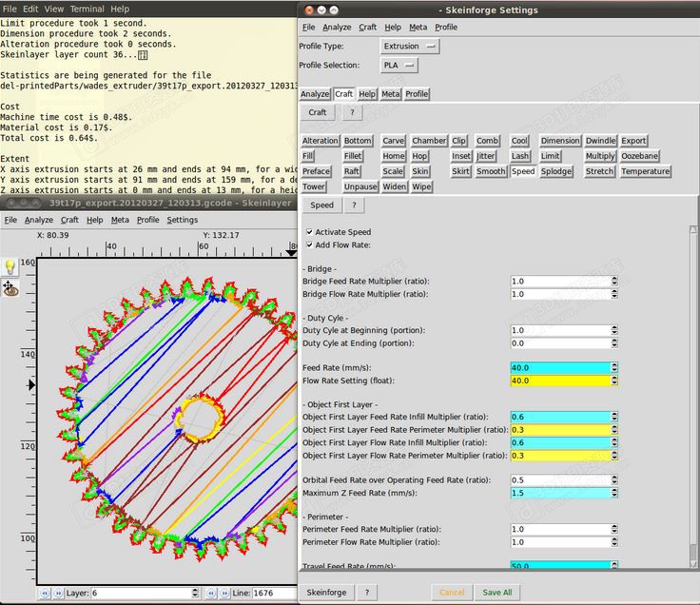Screen dimensions: 700x605
Task: Select the viewpoint move tool icon
Action: click(10, 289)
